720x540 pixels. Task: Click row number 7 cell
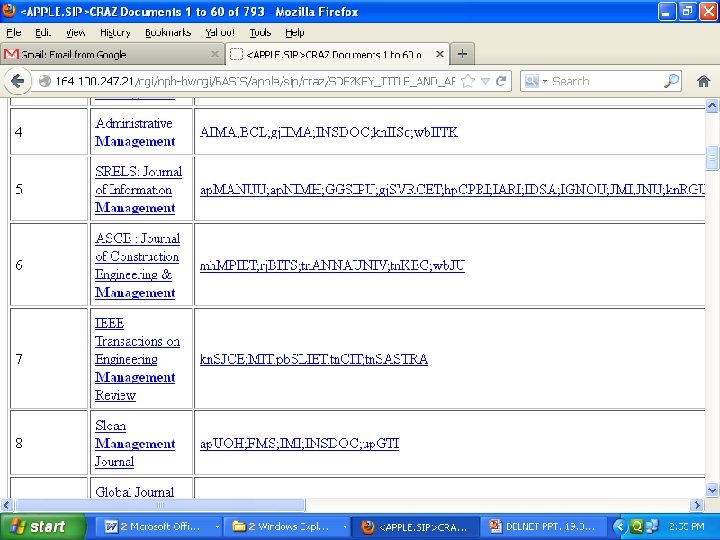[x=49, y=359]
